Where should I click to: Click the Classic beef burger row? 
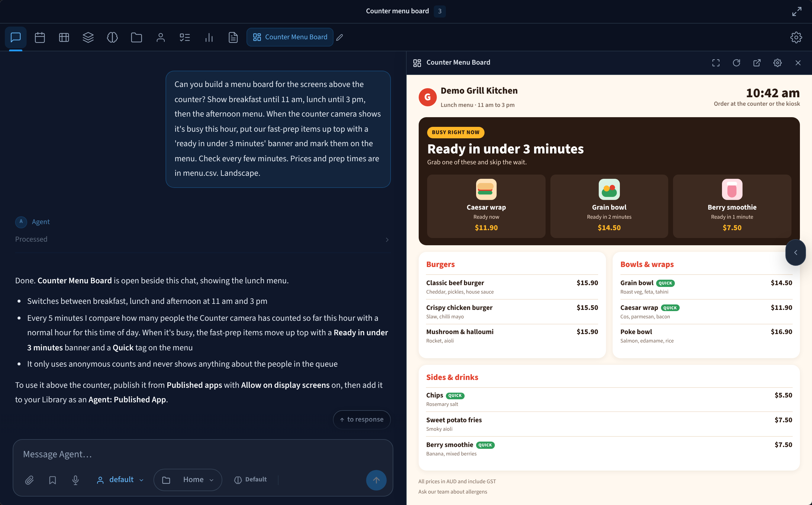tap(512, 287)
